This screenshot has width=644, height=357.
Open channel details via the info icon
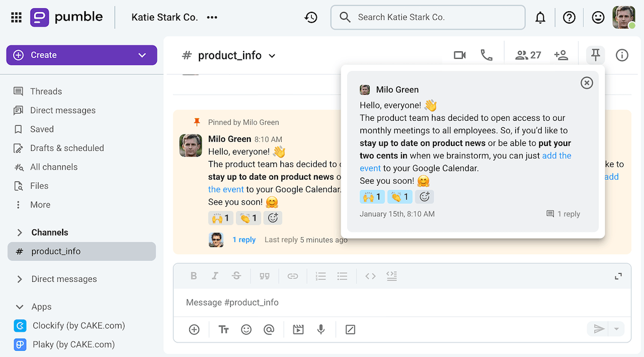click(621, 55)
